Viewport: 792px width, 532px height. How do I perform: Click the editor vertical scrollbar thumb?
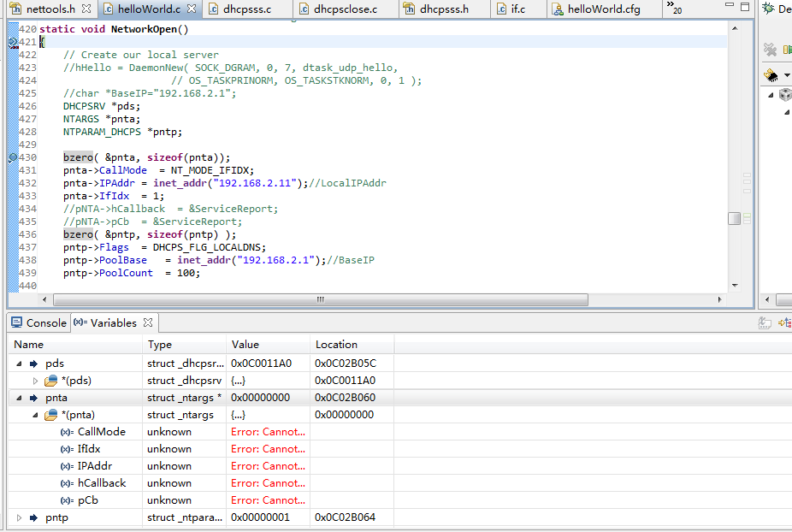point(735,218)
